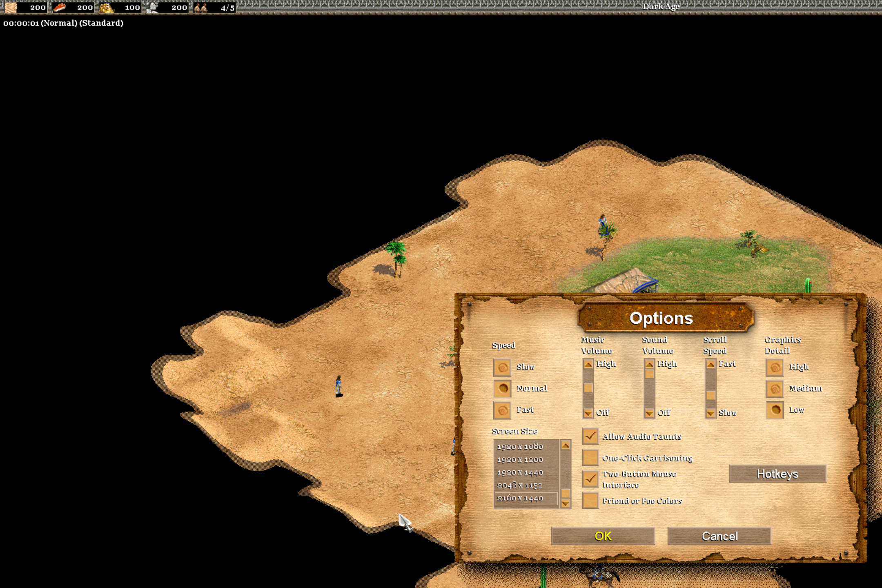
Task: Dismiss the dialog with Cancel
Action: [x=720, y=536]
